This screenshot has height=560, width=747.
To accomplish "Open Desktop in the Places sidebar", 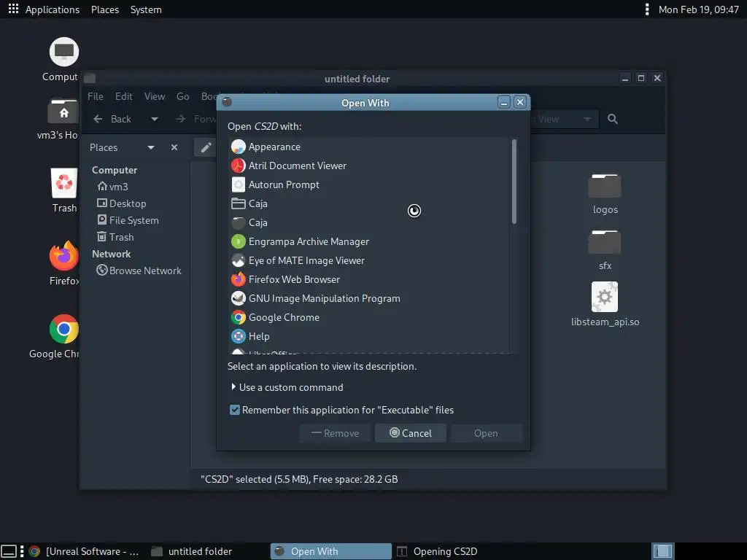I will [122, 203].
